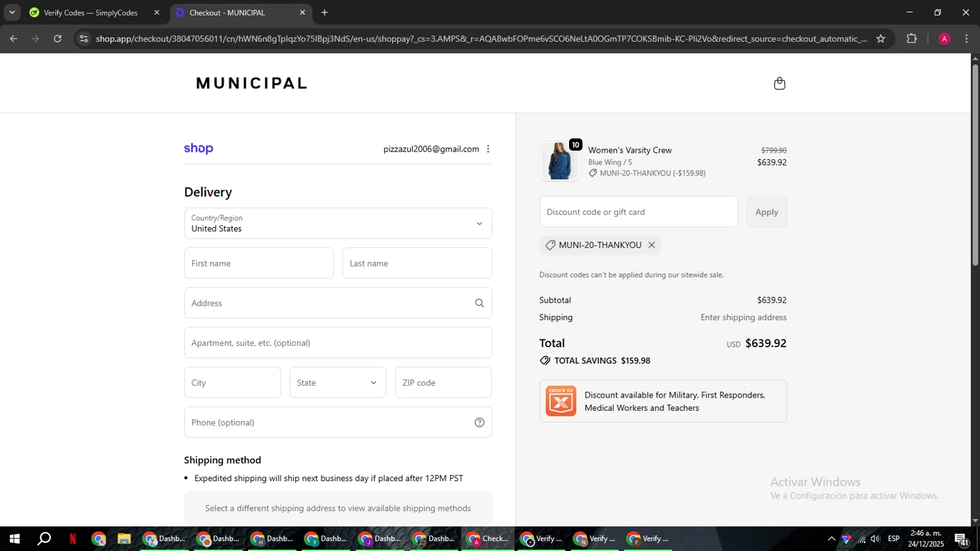Click the Apply discount button
This screenshot has width=980, height=551.
(x=766, y=212)
